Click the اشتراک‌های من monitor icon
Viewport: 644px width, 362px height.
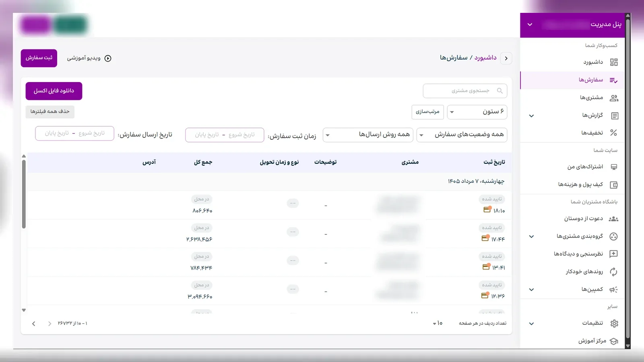[614, 167]
